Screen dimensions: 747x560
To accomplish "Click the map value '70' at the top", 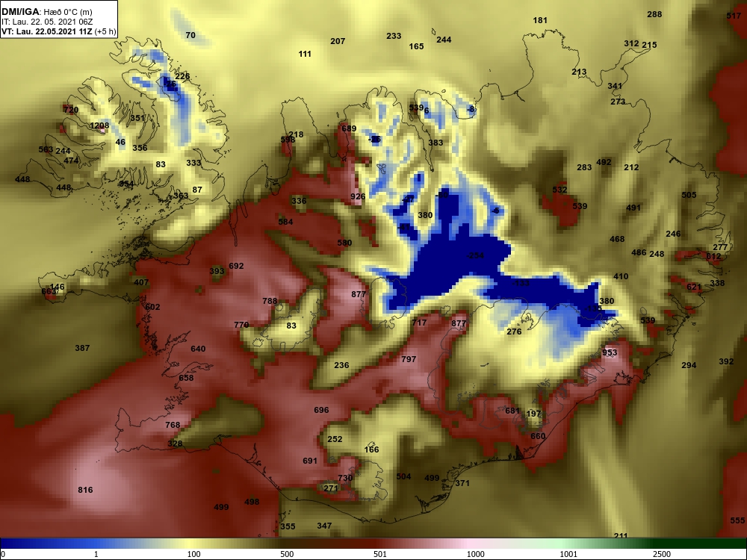I will 190,35.
